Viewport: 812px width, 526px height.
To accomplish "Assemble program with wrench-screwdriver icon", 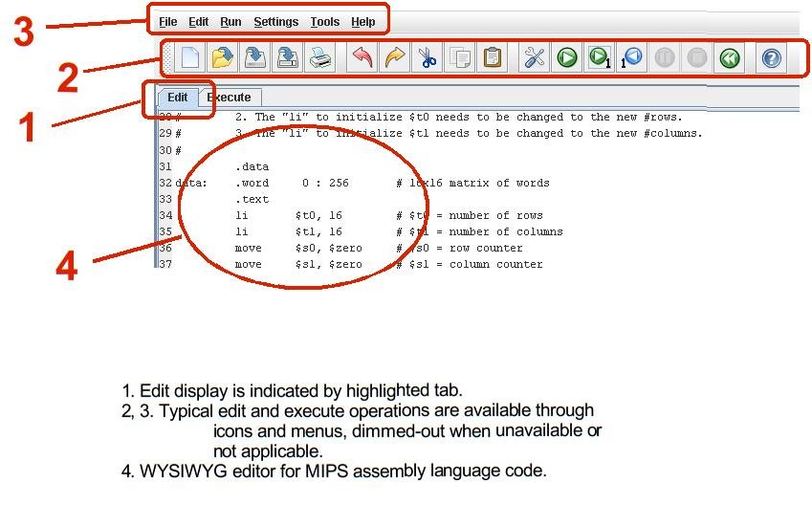I will [534, 57].
